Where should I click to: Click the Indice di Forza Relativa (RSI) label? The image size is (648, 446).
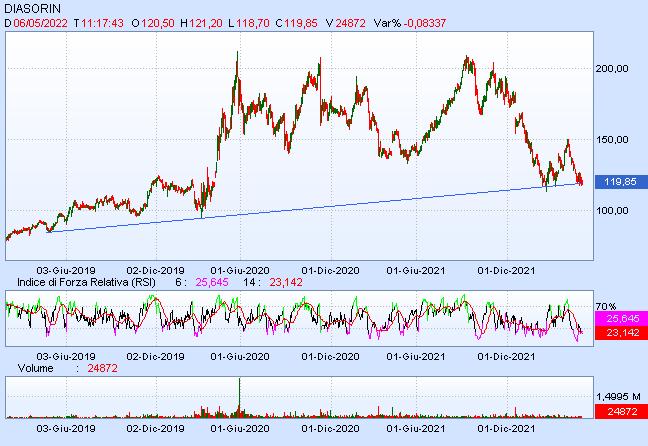pos(86,282)
